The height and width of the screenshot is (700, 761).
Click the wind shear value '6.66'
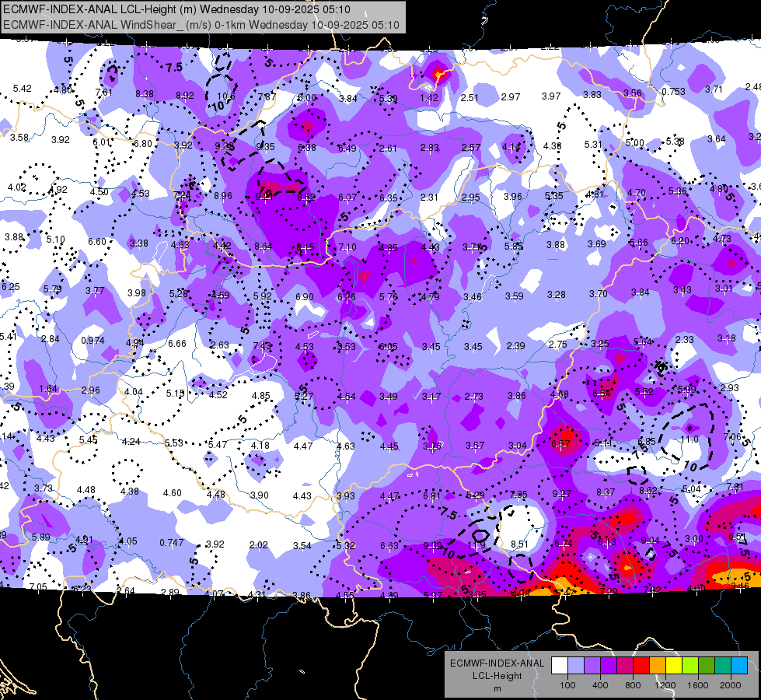pos(177,344)
